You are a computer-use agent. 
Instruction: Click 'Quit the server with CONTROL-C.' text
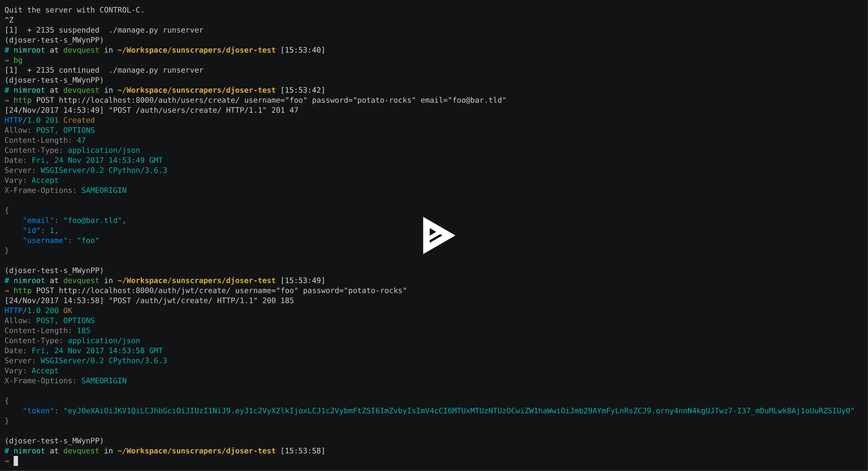pyautogui.click(x=74, y=10)
